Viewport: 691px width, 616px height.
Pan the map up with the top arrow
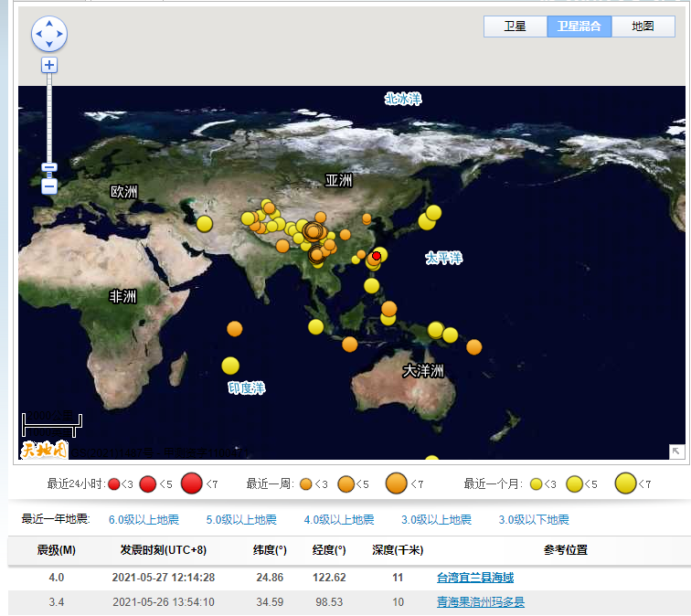tap(49, 23)
